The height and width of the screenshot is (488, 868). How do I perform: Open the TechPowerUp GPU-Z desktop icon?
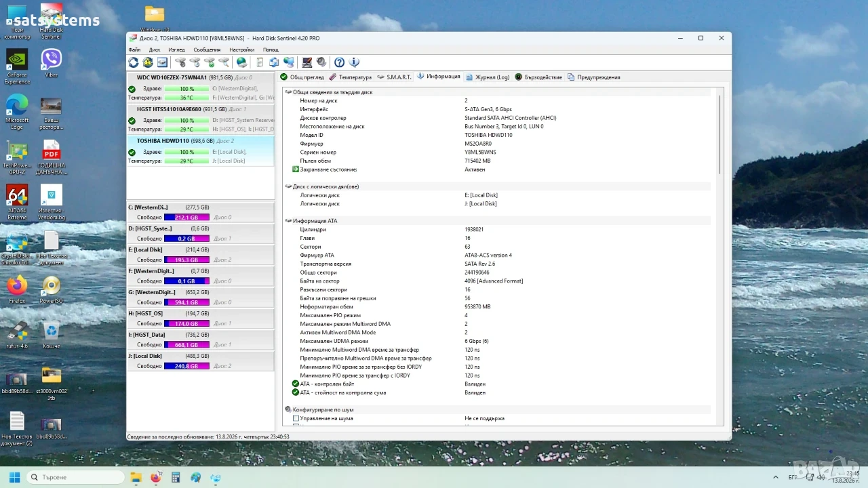pos(17,157)
